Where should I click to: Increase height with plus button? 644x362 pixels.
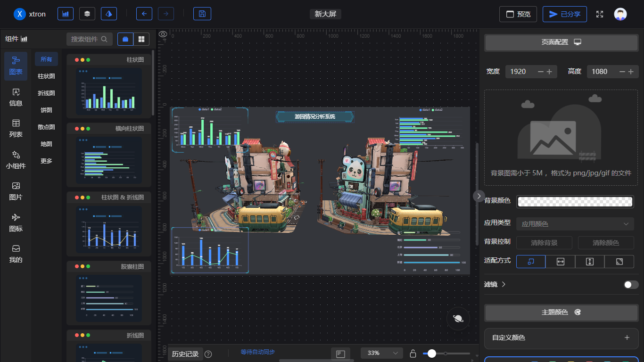pyautogui.click(x=631, y=72)
